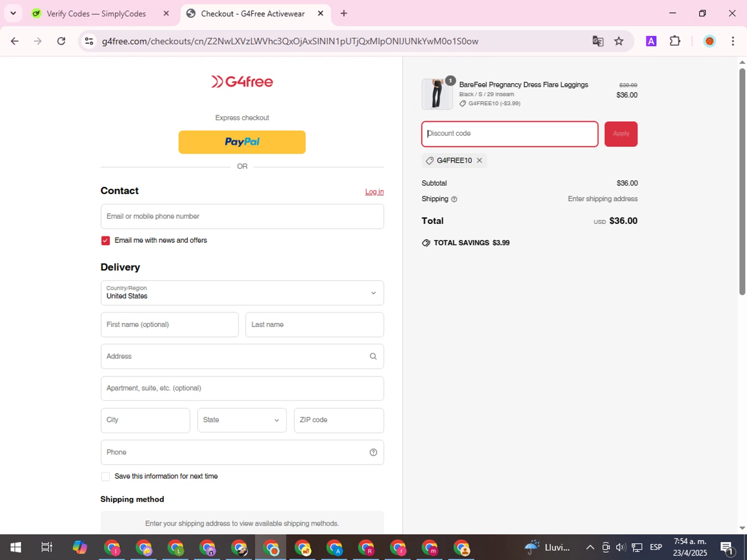Click the browser forward arrow
Screen dimensions: 747x560
[38, 41]
